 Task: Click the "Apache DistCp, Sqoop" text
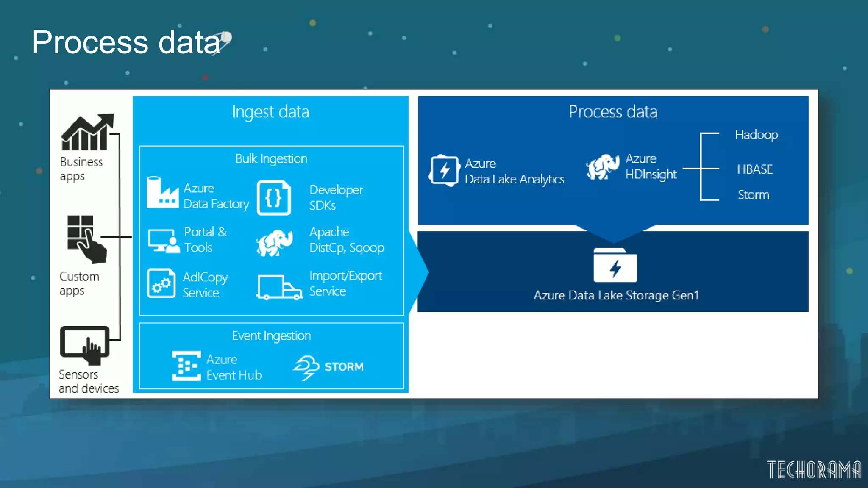click(x=347, y=240)
